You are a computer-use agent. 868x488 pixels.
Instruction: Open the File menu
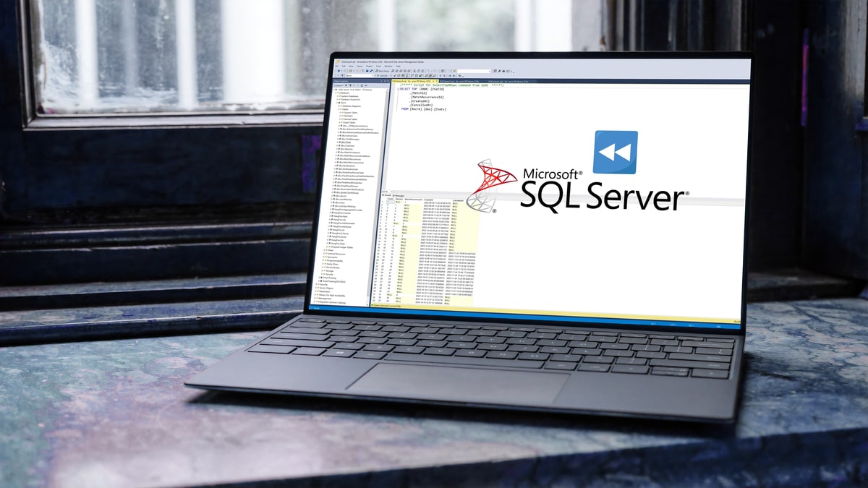point(337,66)
